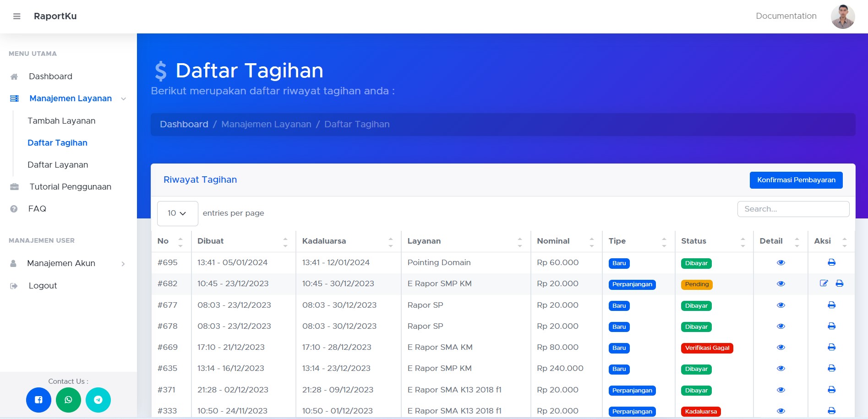View detail of invoice #682
Viewport: 868px width, 419px height.
781,284
